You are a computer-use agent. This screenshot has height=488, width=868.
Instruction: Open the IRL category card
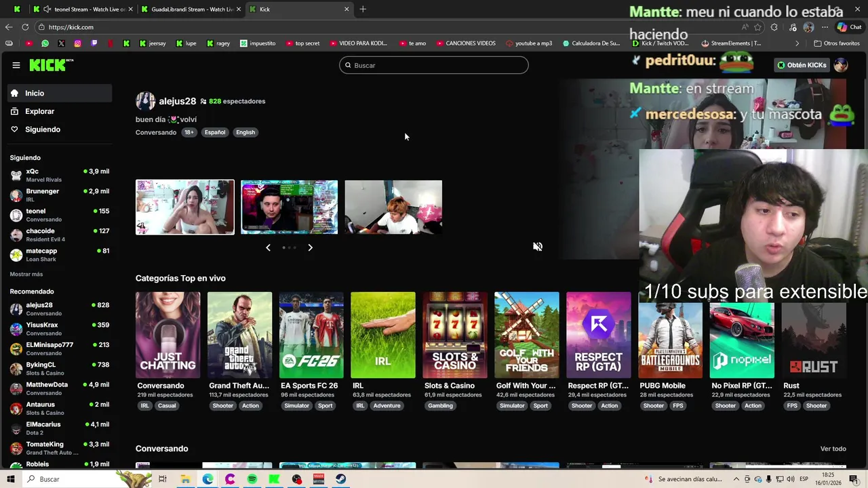pos(383,335)
